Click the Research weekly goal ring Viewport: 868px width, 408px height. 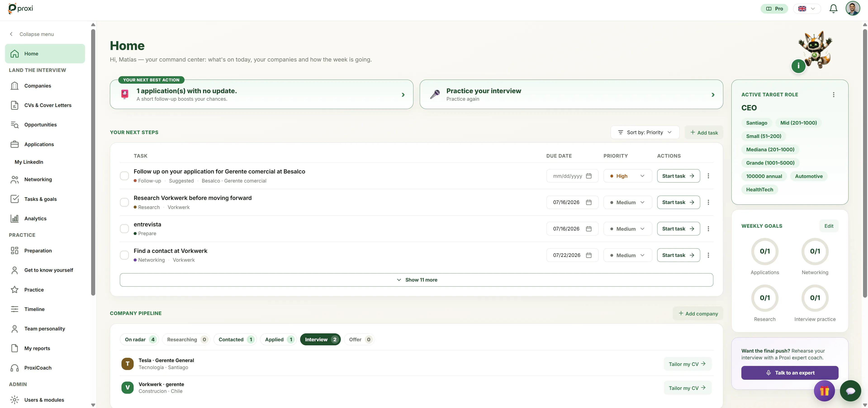765,298
